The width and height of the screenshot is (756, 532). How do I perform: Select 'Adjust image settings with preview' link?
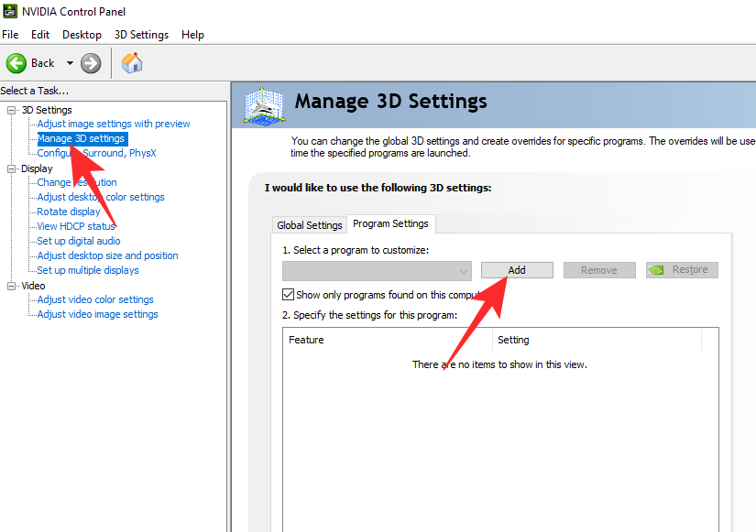(x=114, y=124)
